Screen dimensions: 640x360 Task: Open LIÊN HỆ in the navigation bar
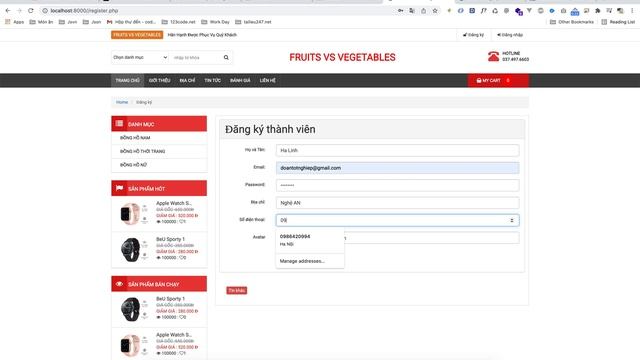pyautogui.click(x=268, y=80)
